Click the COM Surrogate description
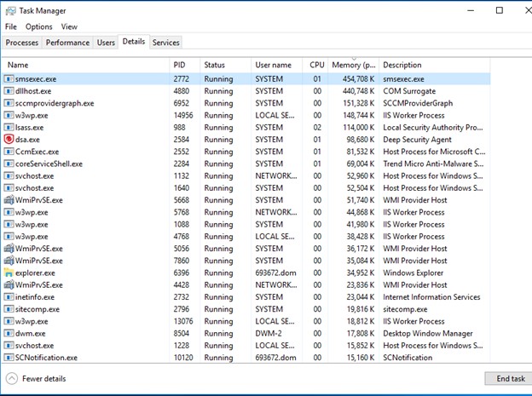This screenshot has height=396, width=532. [x=409, y=91]
